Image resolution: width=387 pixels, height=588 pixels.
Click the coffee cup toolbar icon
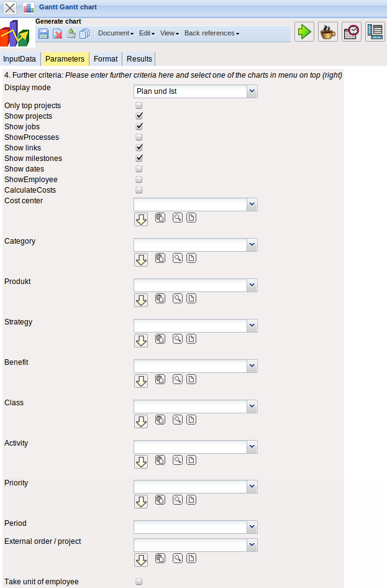328,32
